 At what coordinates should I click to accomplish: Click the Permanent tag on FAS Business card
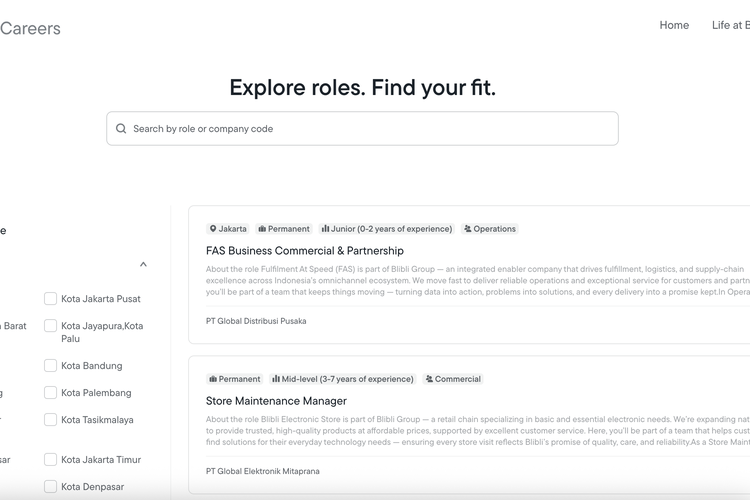tap(284, 229)
